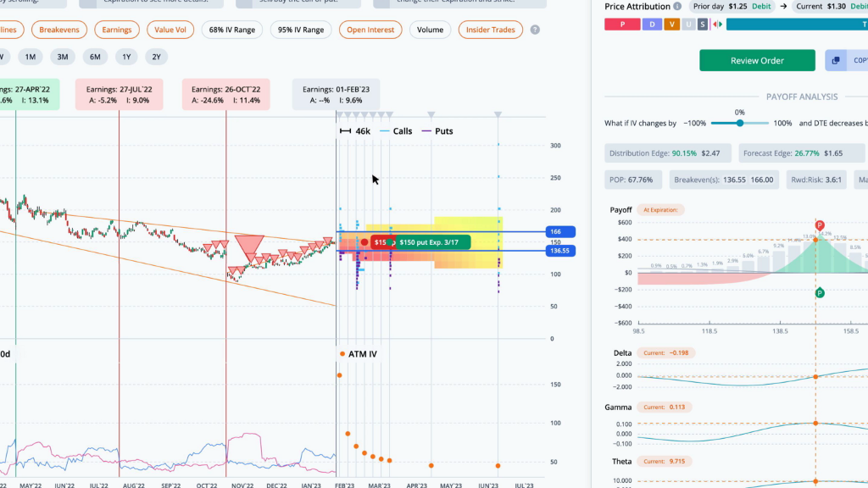Click the Price Attribution info icon
The height and width of the screenshot is (488, 868).
click(677, 7)
